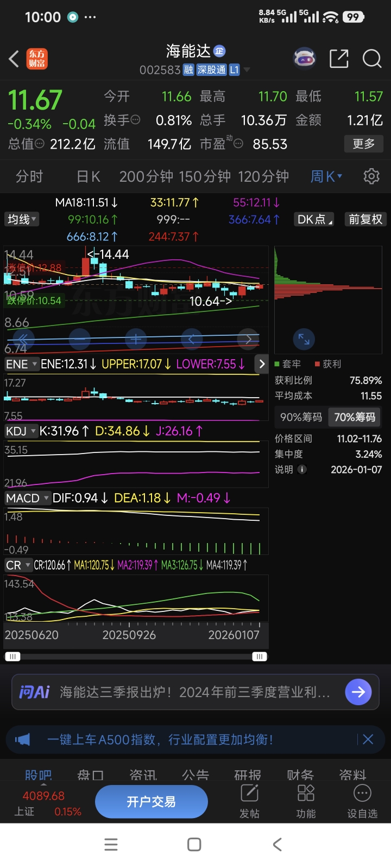Switch to 200分钟 chart tab

click(x=146, y=176)
